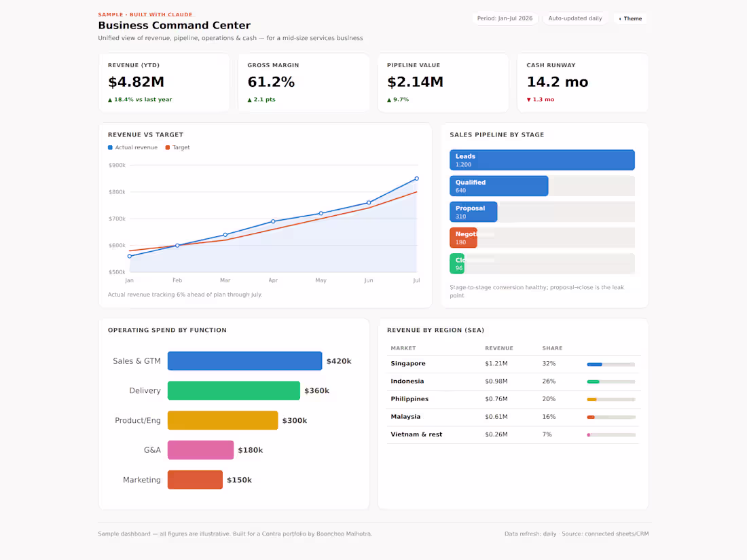Click the $0.26M revenue cell
The height and width of the screenshot is (560, 747).
click(496, 434)
